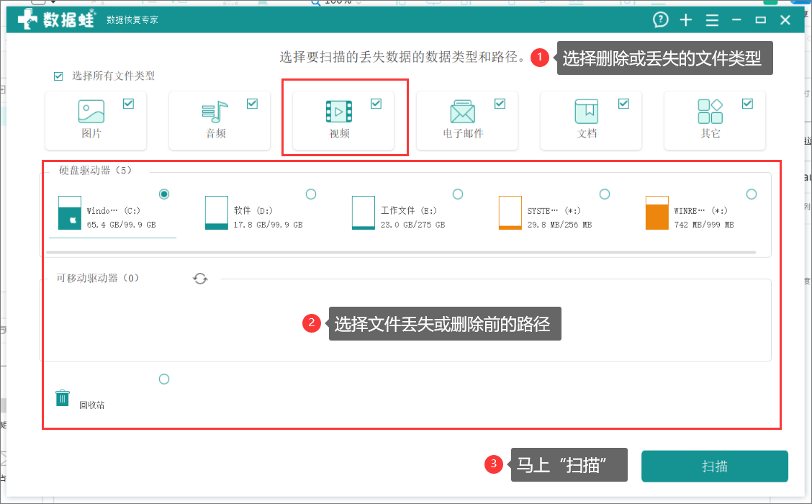Select the 回收站 radio button
The width and height of the screenshot is (812, 504).
[164, 379]
